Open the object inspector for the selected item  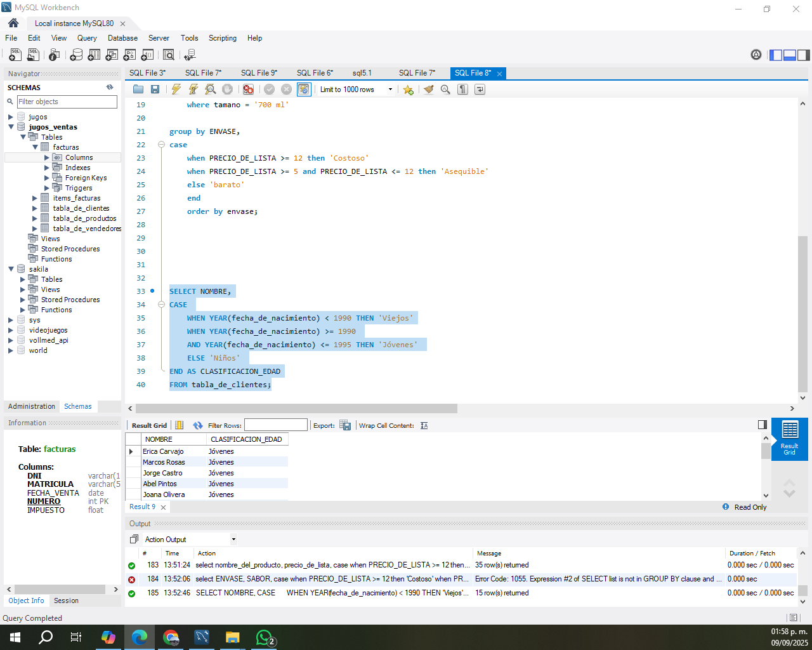pos(55,55)
